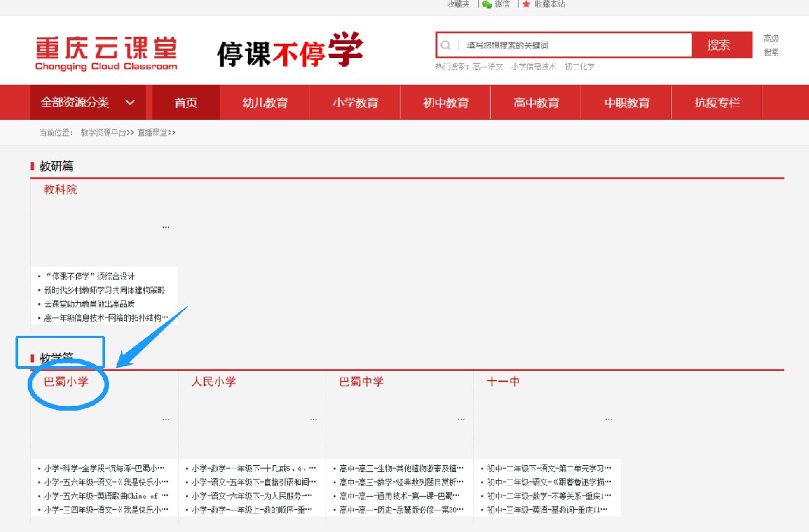Viewport: 809px width, 532px height.
Task: Expand the 全部资源分类 dropdown
Action: (88, 102)
